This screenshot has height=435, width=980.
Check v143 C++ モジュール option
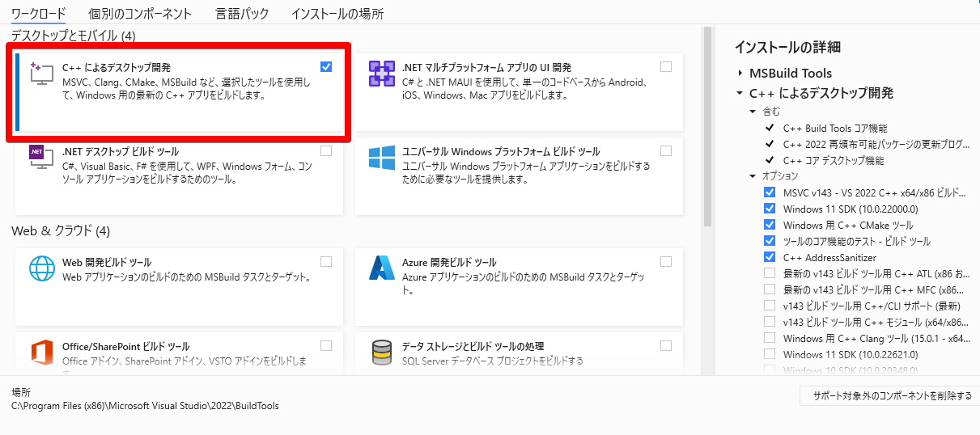pos(770,322)
